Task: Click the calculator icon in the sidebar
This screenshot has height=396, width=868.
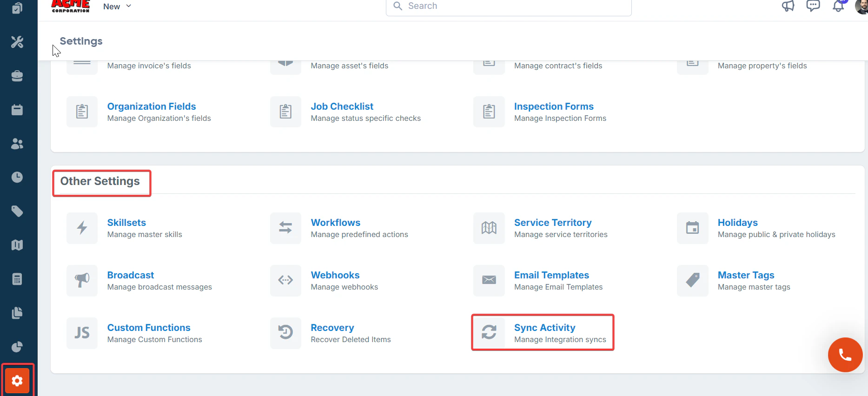Action: tap(17, 279)
